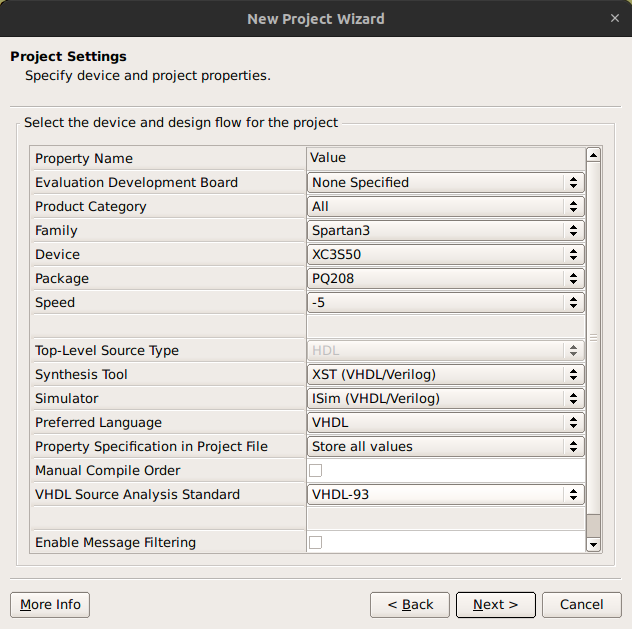Enable the Manual Compile Order checkbox
This screenshot has height=629, width=632.
316,470
